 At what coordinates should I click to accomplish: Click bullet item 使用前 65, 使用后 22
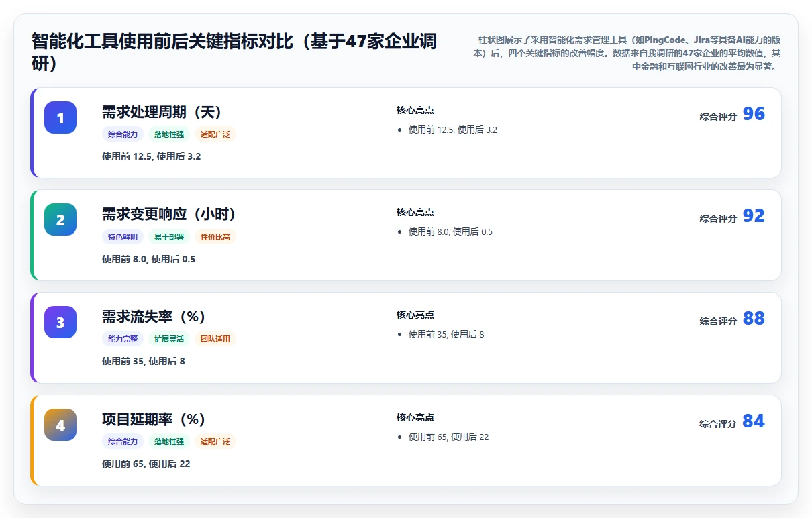point(449,437)
